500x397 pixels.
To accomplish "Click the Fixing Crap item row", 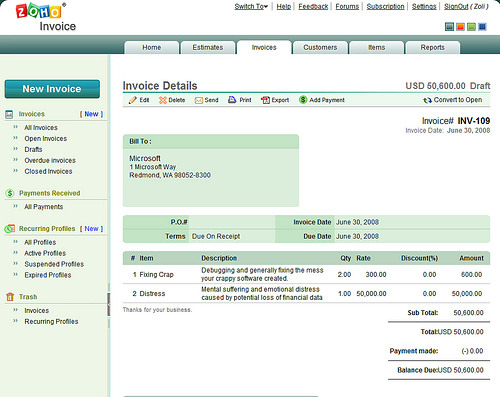I will coord(306,274).
